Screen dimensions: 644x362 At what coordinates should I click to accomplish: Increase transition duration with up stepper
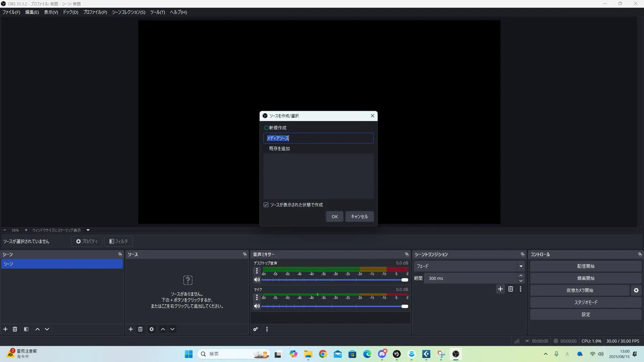click(521, 276)
